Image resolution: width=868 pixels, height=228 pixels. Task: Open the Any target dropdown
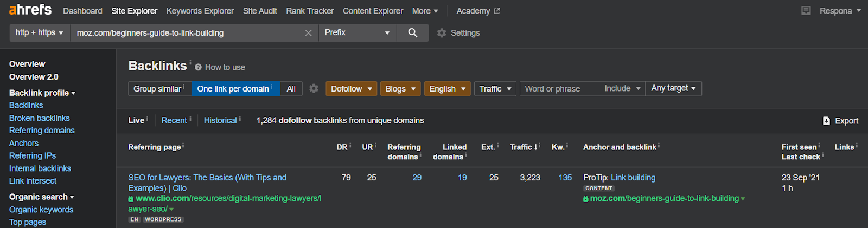coord(673,88)
